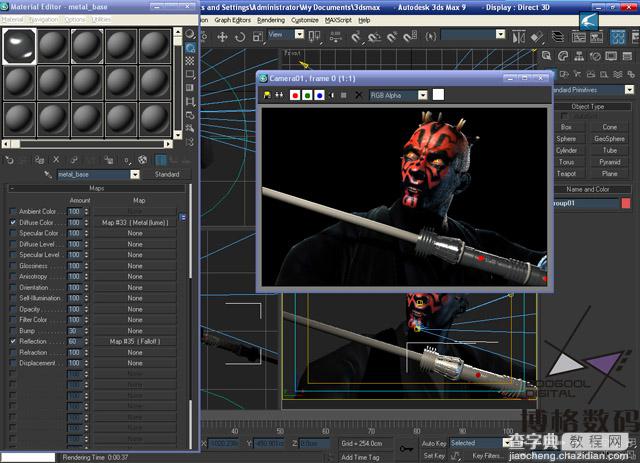Enable the Specular Color map checkbox

click(13, 233)
